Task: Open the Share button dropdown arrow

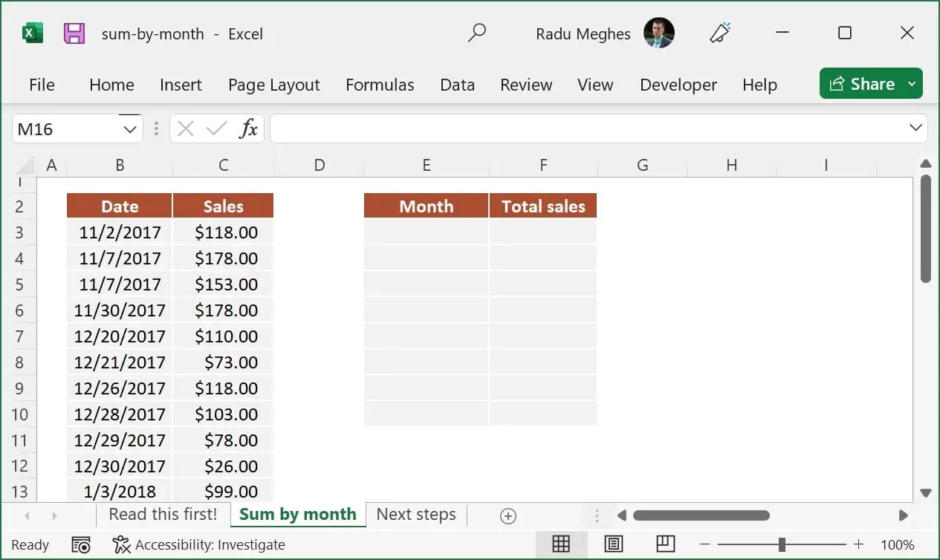Action: point(913,84)
